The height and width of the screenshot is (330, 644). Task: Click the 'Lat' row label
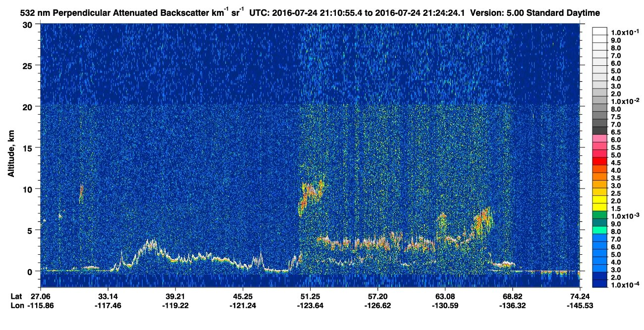tap(16, 297)
